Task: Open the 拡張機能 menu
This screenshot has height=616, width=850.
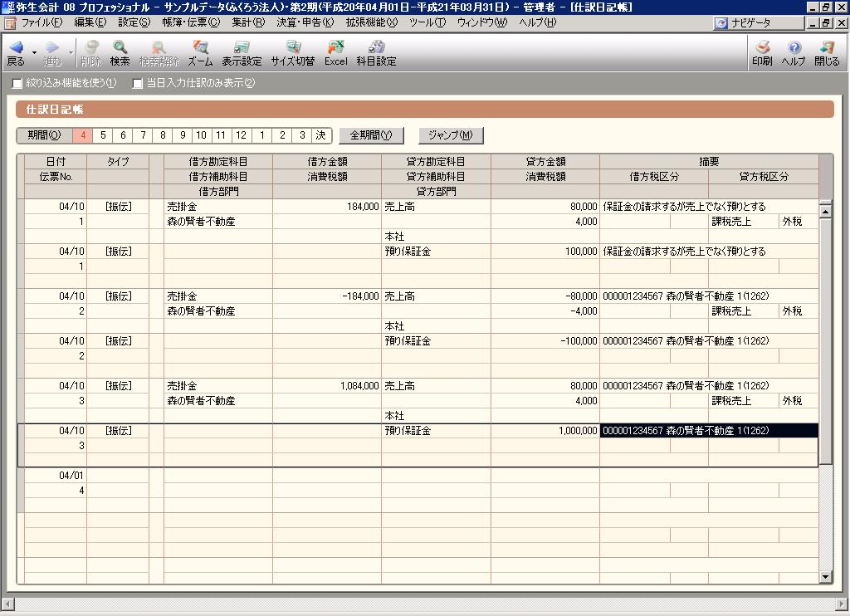Action: [x=371, y=22]
